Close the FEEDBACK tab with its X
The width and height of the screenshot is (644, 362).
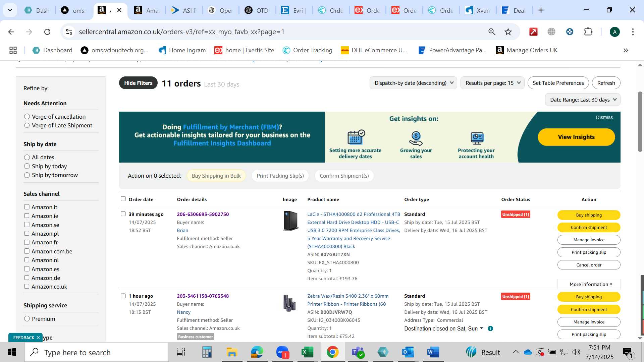click(38, 338)
